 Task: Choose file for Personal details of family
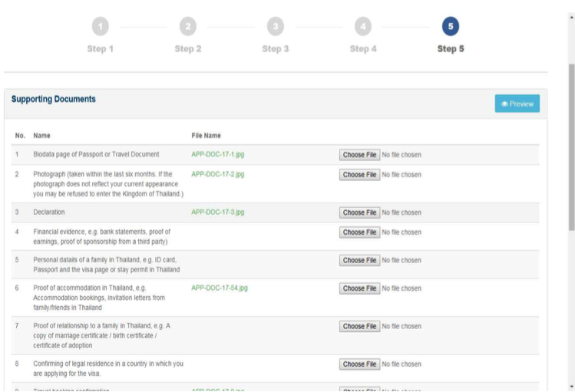[x=359, y=261]
